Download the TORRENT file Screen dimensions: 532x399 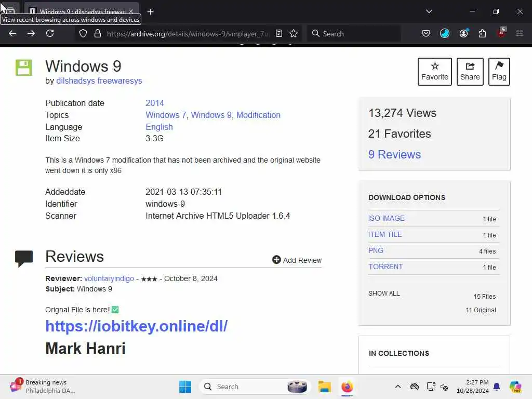(385, 267)
